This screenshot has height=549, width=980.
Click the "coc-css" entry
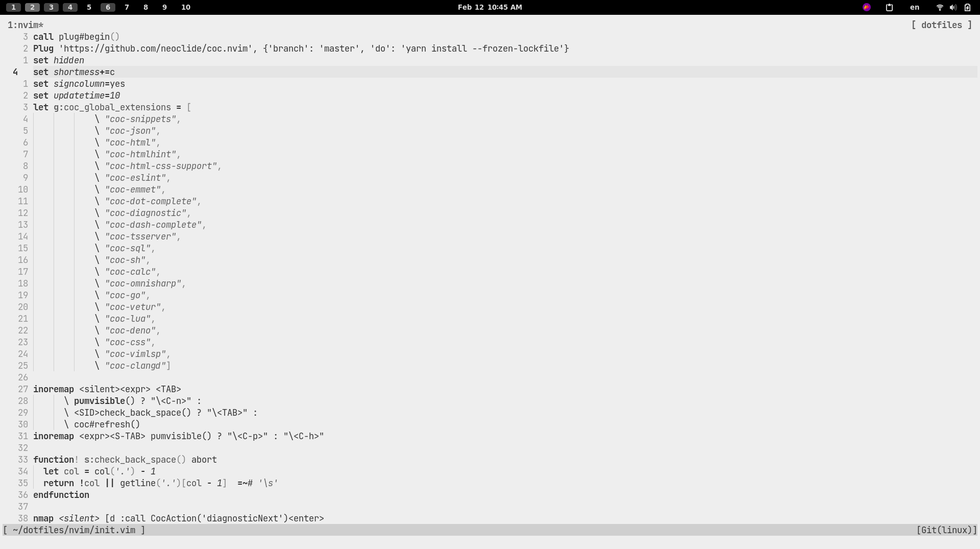pyautogui.click(x=128, y=342)
